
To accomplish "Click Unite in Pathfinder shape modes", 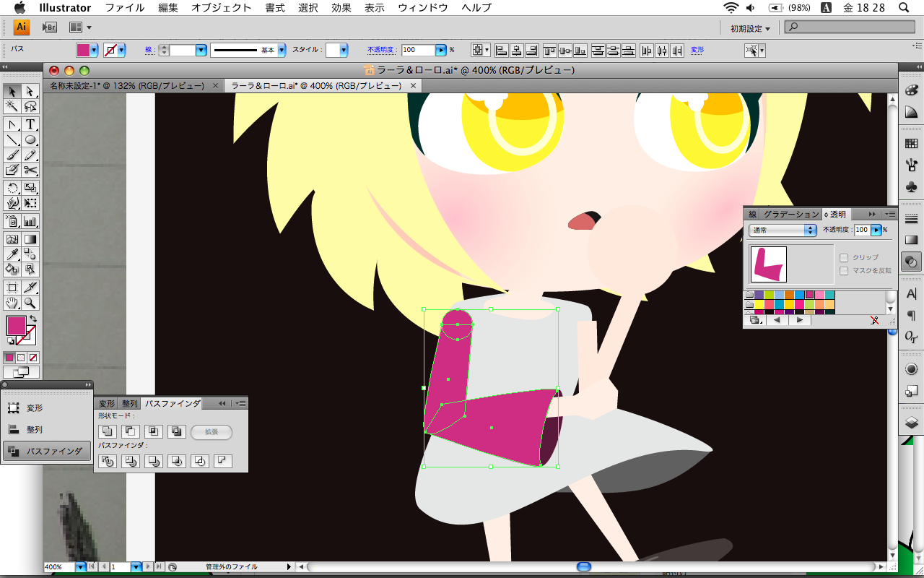I will tap(108, 431).
